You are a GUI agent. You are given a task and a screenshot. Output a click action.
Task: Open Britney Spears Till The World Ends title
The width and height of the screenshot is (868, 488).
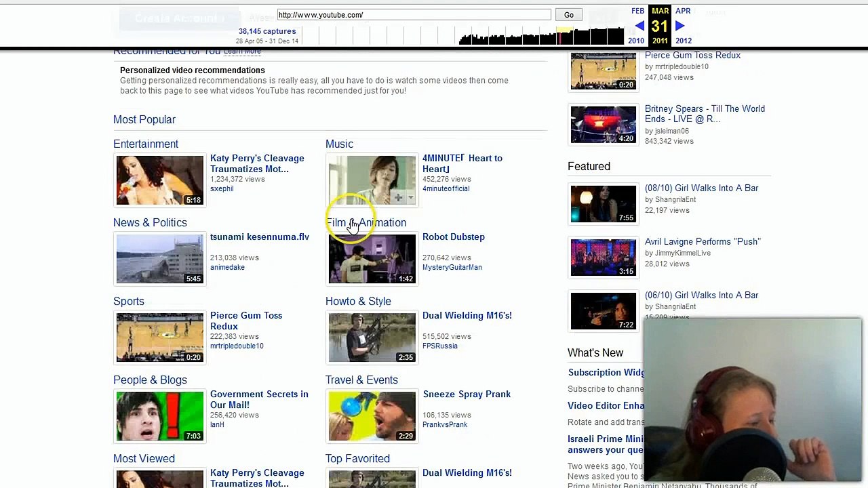tap(705, 114)
